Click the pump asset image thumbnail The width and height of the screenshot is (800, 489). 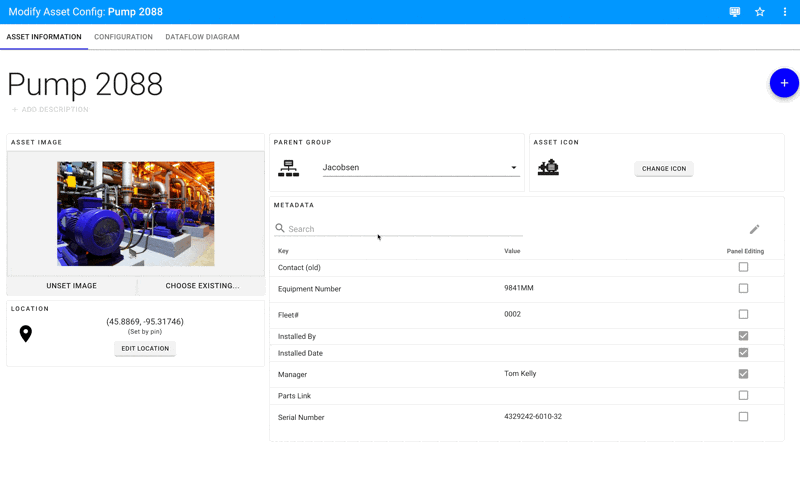[x=135, y=213]
